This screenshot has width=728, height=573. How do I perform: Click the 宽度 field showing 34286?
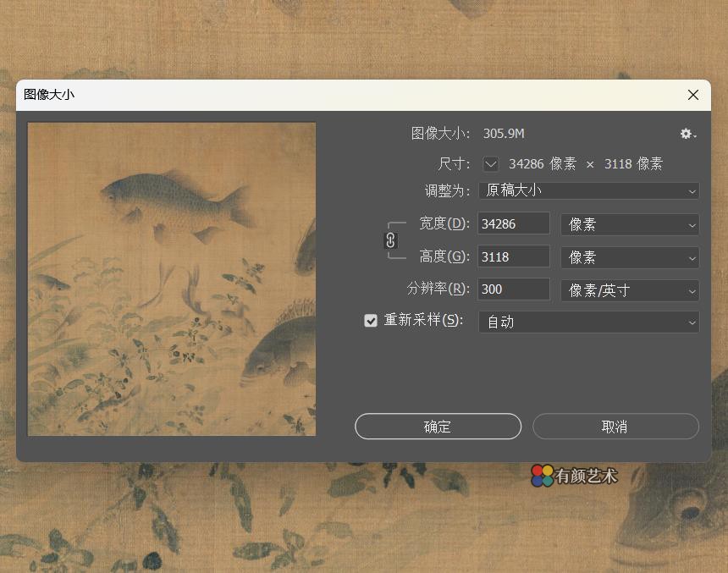[514, 223]
